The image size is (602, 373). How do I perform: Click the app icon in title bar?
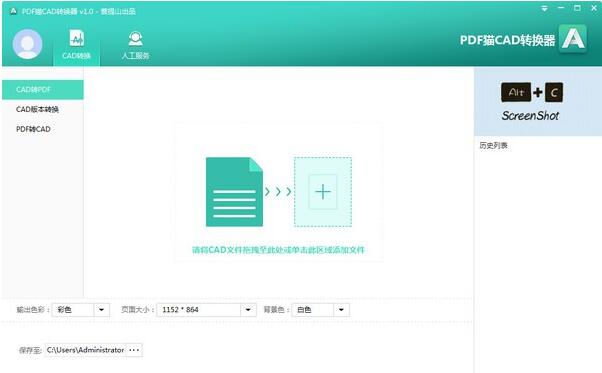[x=13, y=11]
